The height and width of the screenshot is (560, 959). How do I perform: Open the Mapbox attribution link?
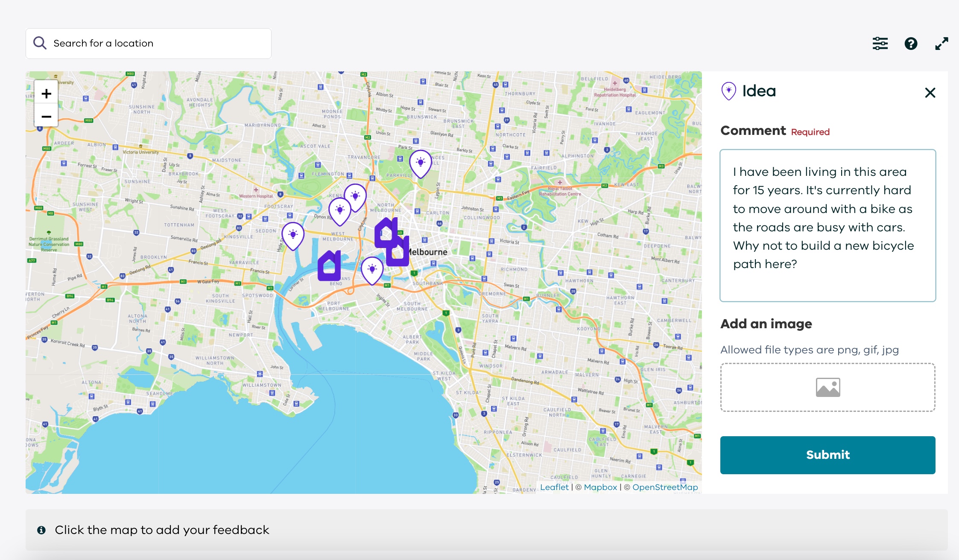tap(600, 487)
